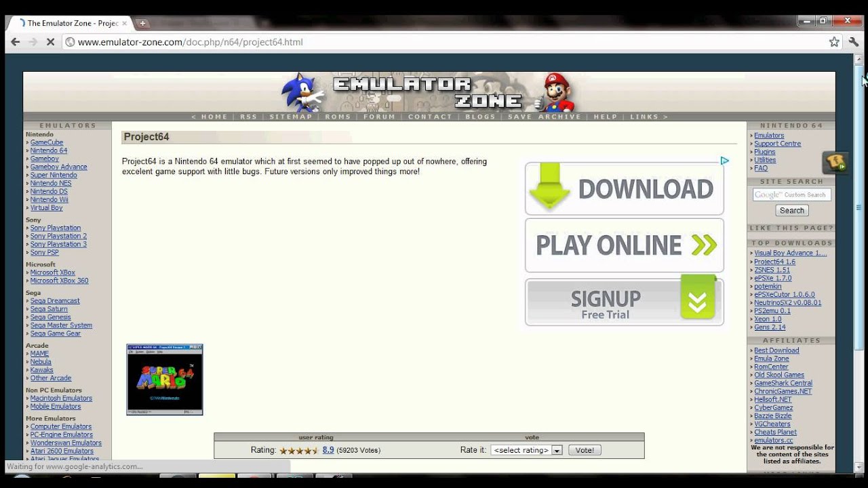Open the Sega Genesis link
Image resolution: width=868 pixels, height=488 pixels.
[x=50, y=317]
